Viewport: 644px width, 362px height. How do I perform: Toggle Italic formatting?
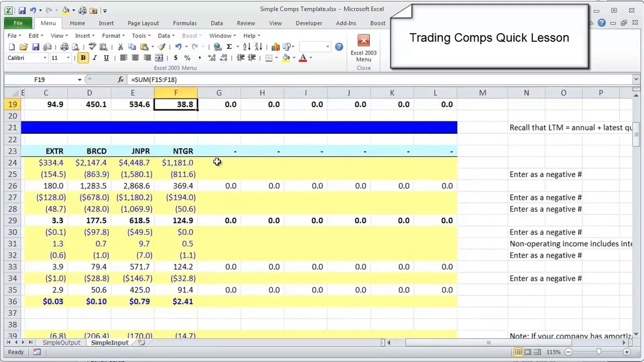pos(95,58)
